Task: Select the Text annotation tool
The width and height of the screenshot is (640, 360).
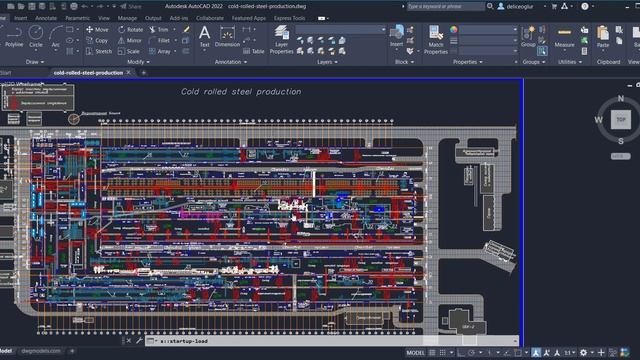Action: pyautogui.click(x=204, y=36)
